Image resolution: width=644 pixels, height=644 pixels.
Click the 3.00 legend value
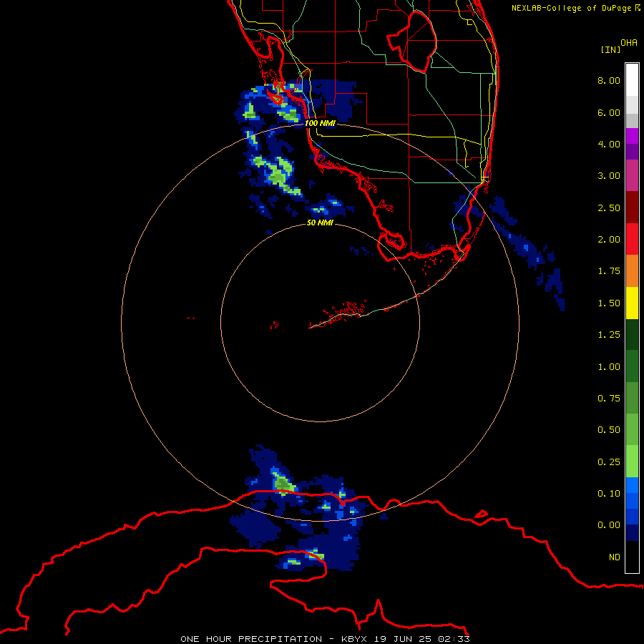pos(609,176)
